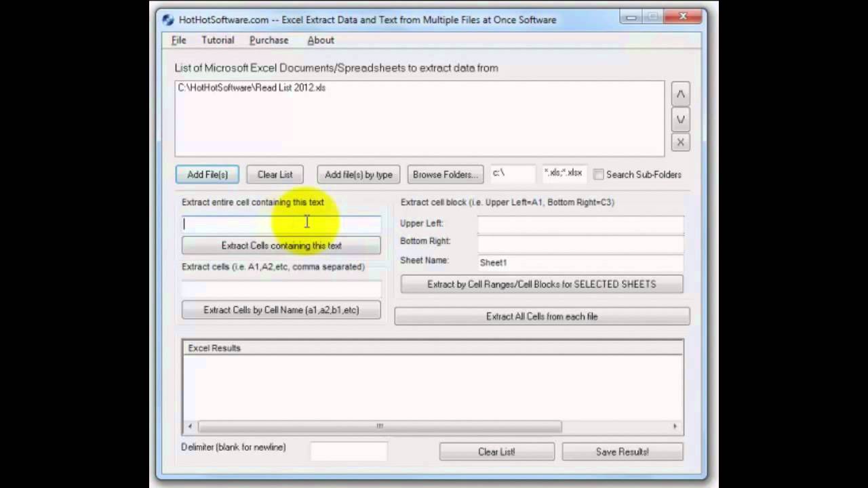Screen dimensions: 868x488
Task: Click the file type filter *.xls;*.xlsx field
Action: tap(564, 174)
